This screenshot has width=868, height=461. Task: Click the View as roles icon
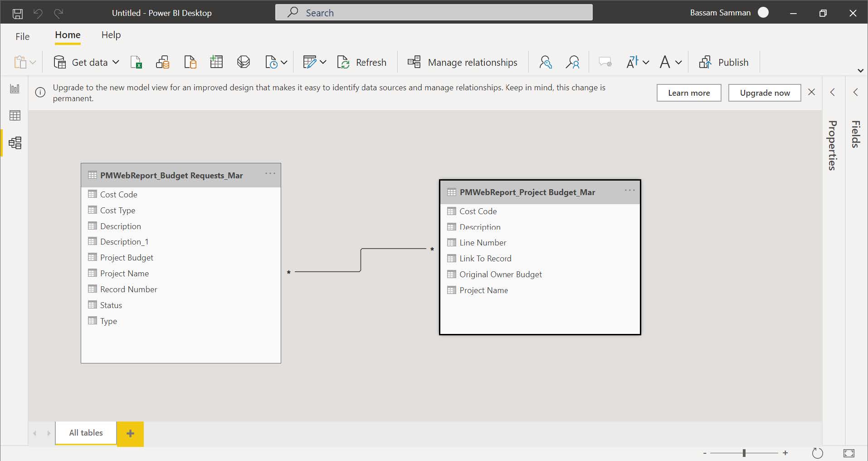point(573,62)
